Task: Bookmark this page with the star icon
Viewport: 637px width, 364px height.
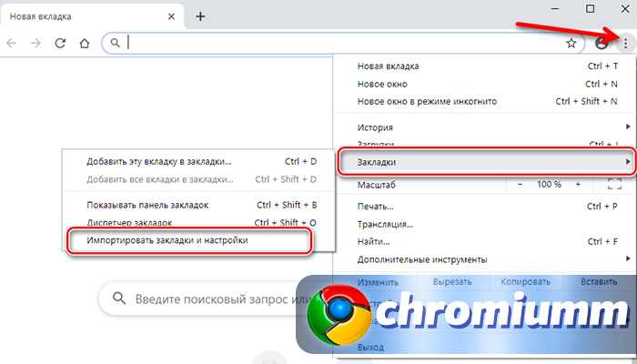Action: (571, 43)
